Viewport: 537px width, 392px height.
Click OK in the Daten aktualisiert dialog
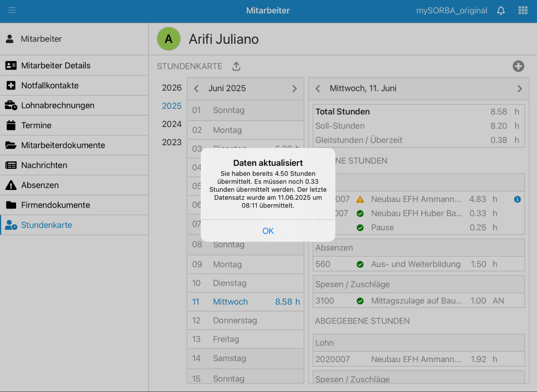268,231
